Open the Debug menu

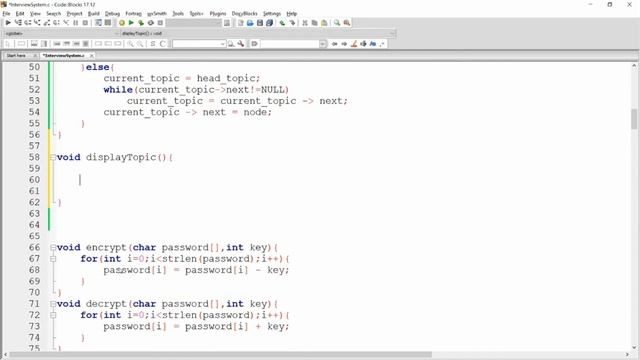(x=112, y=13)
